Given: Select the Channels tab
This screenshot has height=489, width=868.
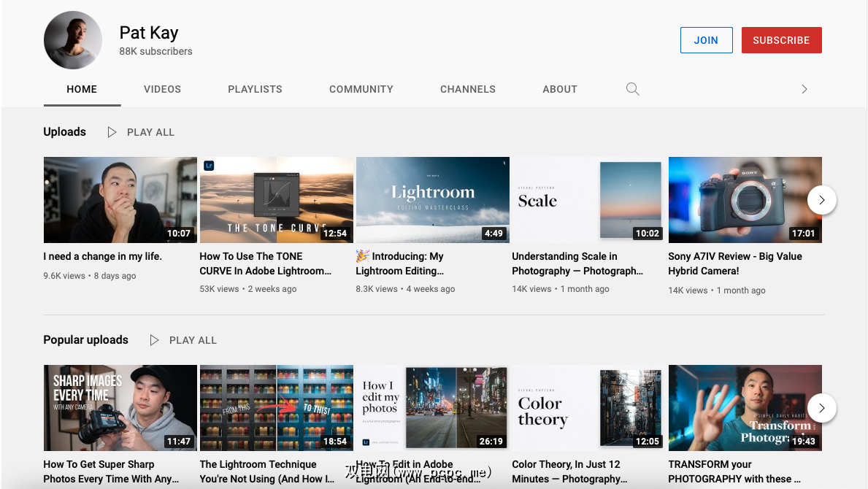Looking at the screenshot, I should (x=467, y=89).
